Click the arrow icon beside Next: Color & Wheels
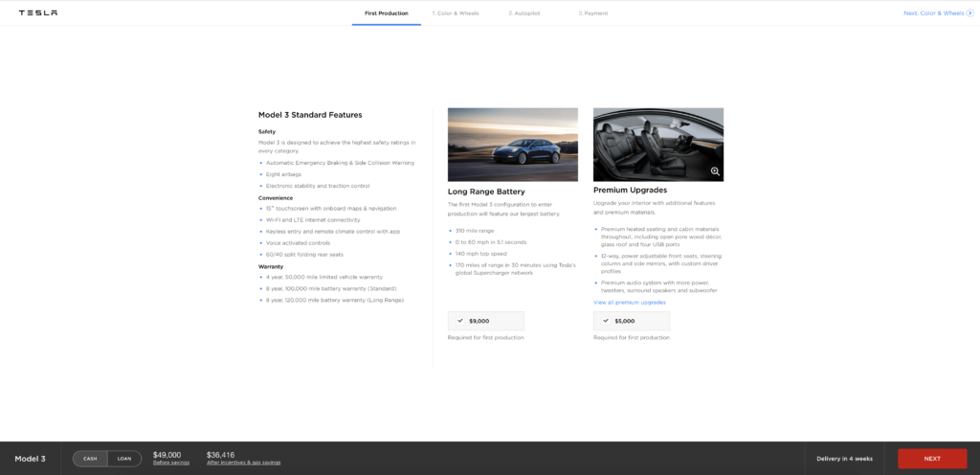The image size is (980, 475). [970, 13]
